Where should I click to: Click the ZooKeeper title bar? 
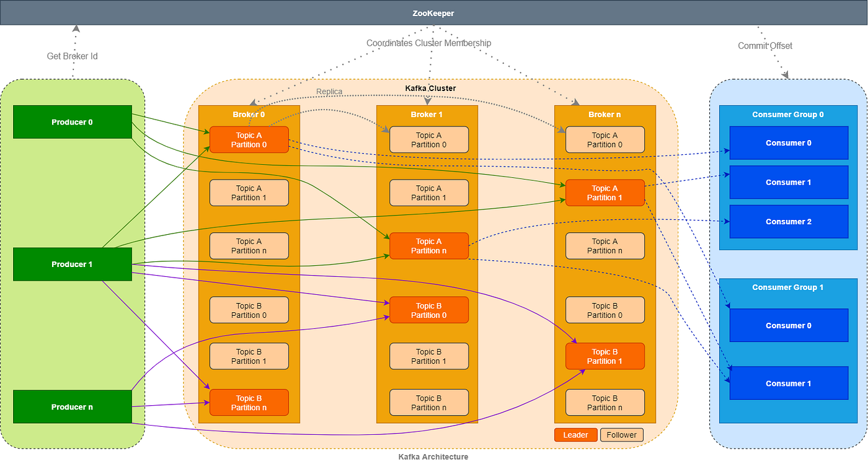click(433, 12)
